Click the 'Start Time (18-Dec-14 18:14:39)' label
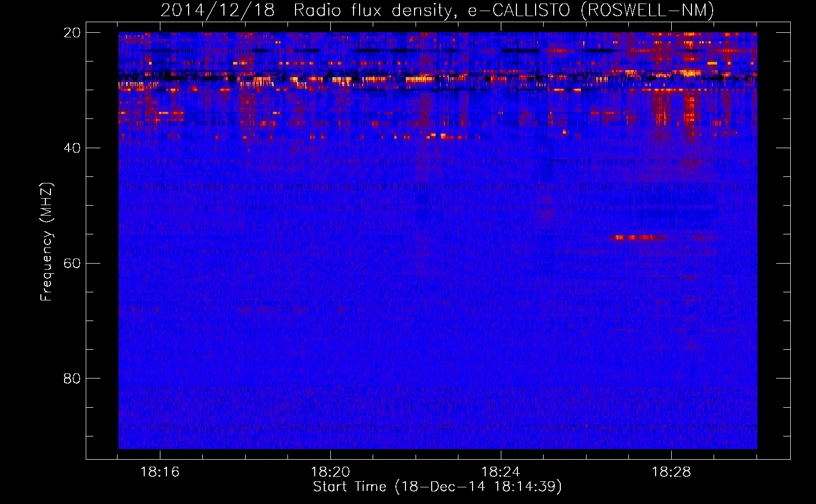The image size is (816, 504). coord(437,487)
